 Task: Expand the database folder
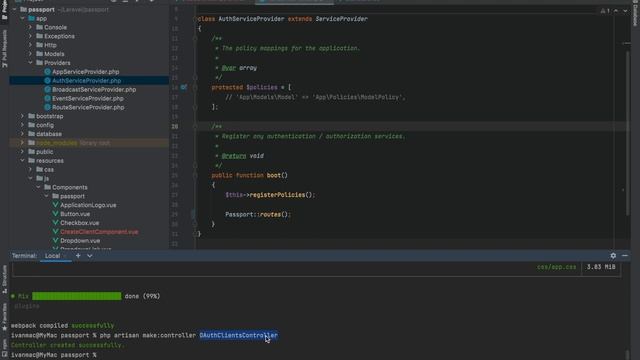tap(23, 134)
